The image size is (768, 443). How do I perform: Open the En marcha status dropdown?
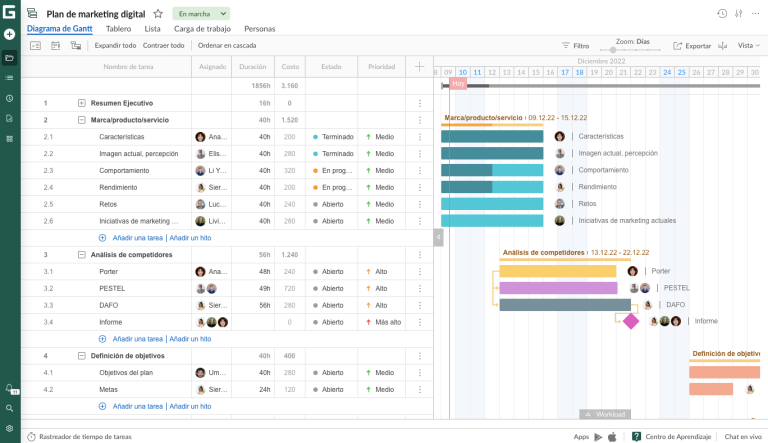[201, 14]
